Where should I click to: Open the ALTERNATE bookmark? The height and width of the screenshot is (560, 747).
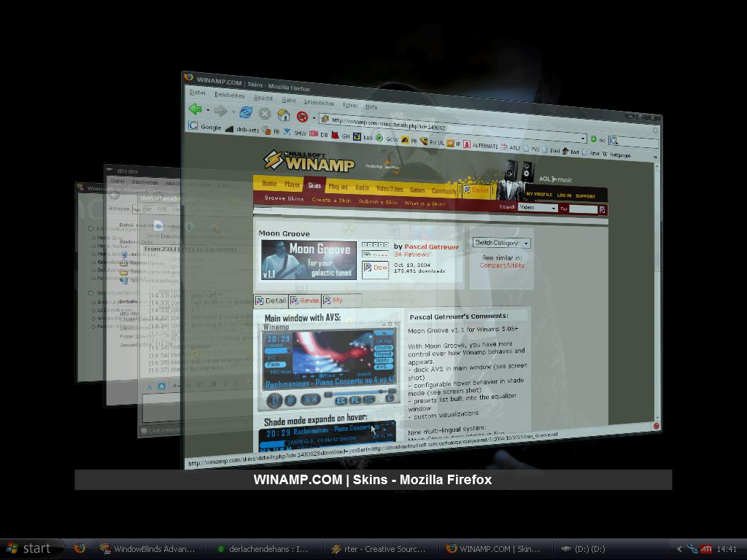pyautogui.click(x=481, y=145)
